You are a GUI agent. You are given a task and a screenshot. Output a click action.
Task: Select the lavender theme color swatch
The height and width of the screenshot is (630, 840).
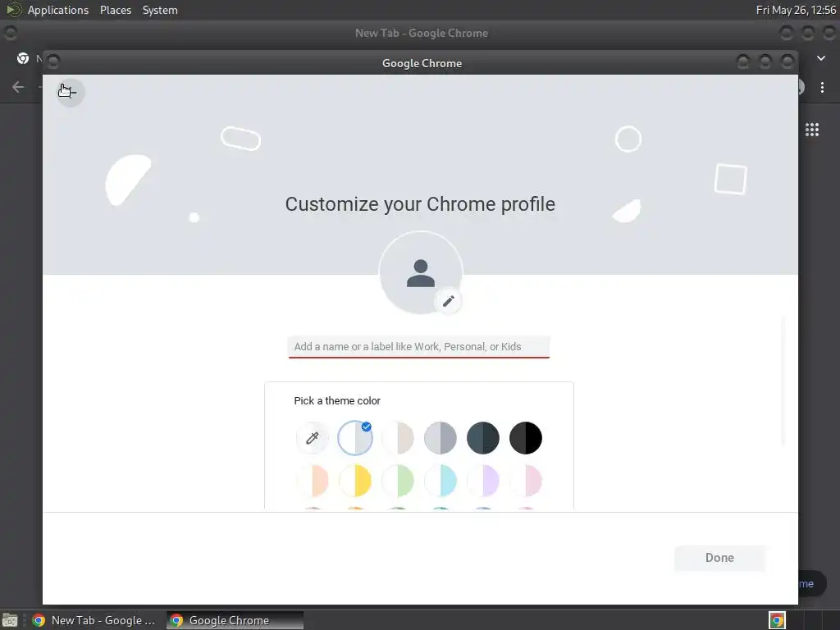click(x=482, y=481)
